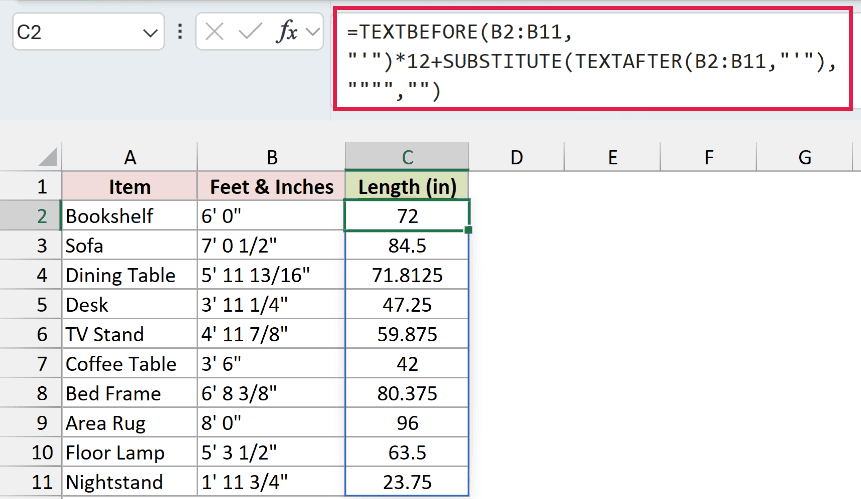Select the result cell showing 47.25

coord(407,305)
